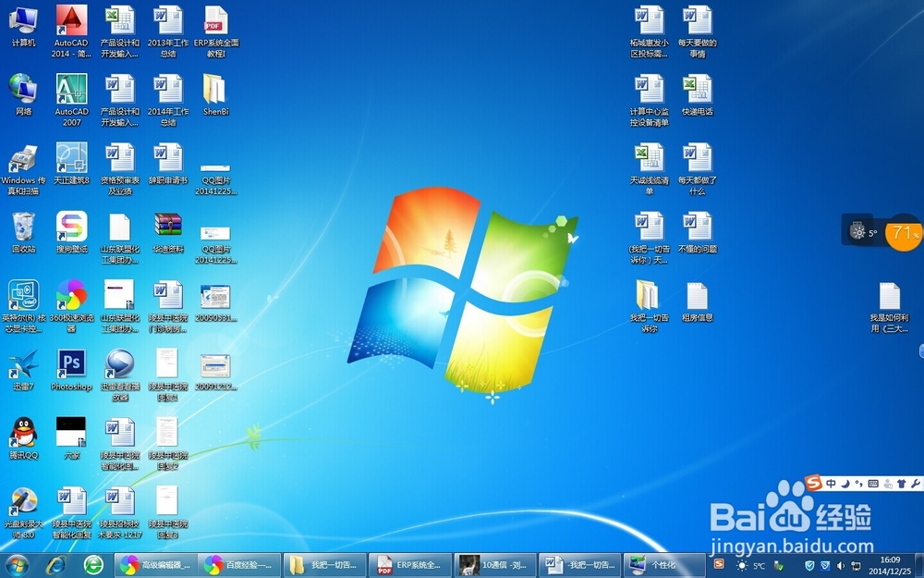Image resolution: width=924 pixels, height=578 pixels.
Task: Open the 陵县中医院门诊病房 Word document
Action: (168, 306)
